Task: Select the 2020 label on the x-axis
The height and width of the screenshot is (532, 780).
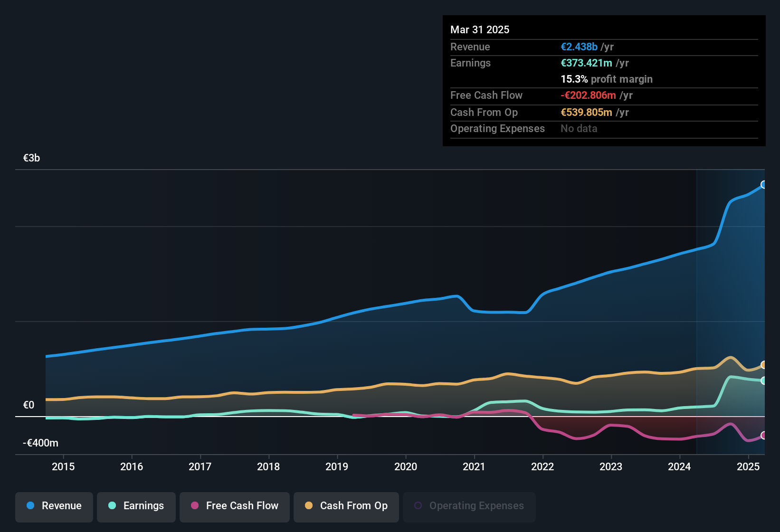Action: click(x=406, y=466)
